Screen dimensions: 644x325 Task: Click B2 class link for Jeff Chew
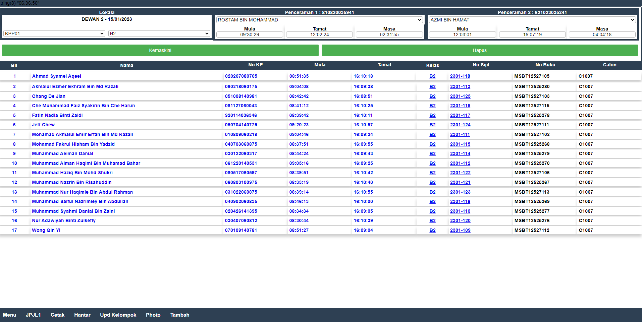432,125
